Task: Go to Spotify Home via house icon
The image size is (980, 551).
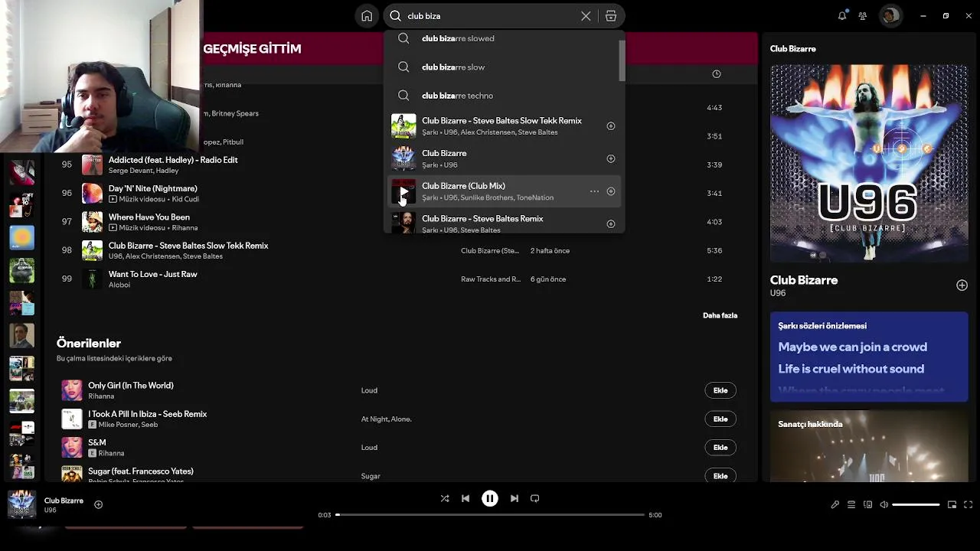Action: (x=367, y=16)
